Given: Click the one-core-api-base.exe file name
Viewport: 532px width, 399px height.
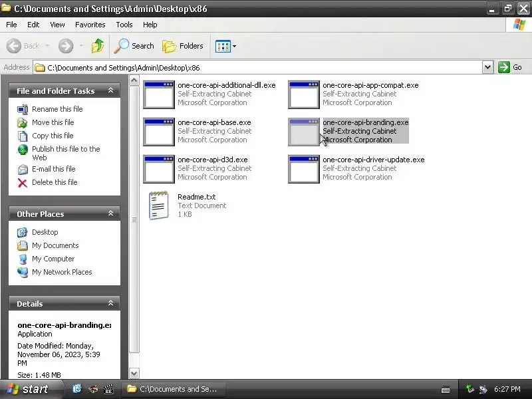Looking at the screenshot, I should pyautogui.click(x=214, y=122).
